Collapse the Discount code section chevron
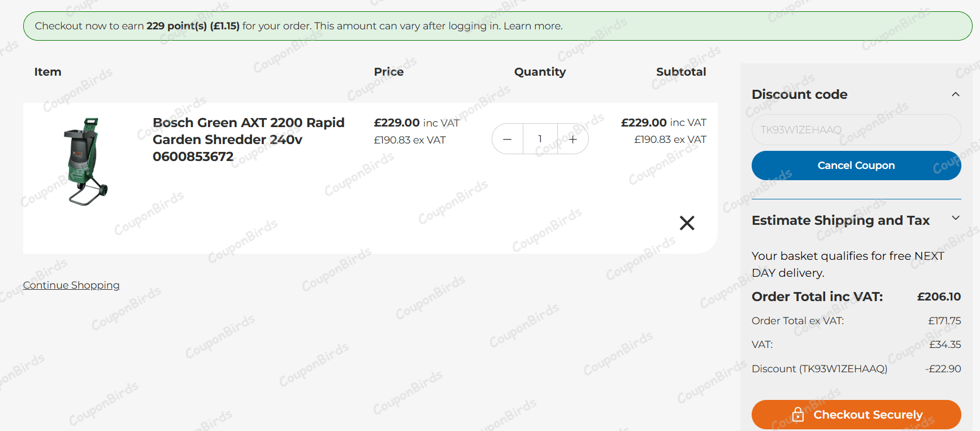This screenshot has height=431, width=980. (x=955, y=94)
